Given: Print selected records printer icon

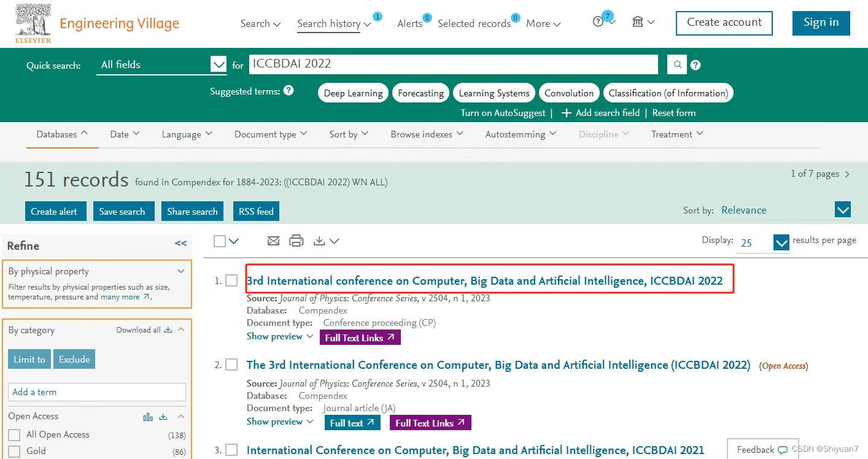Looking at the screenshot, I should pyautogui.click(x=296, y=241).
